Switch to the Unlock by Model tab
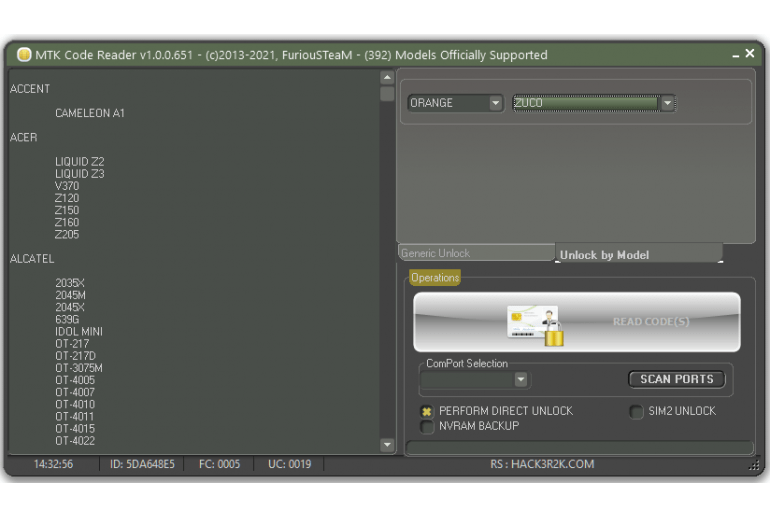The height and width of the screenshot is (518, 770). 639,254
